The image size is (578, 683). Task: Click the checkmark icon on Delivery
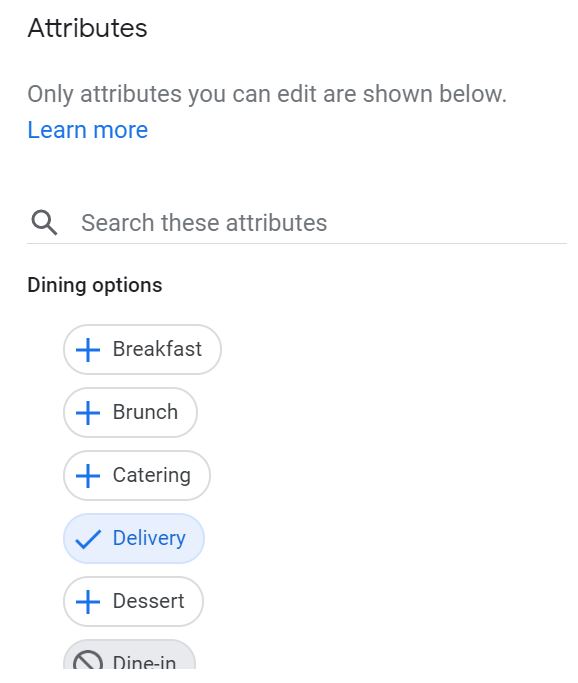(88, 539)
